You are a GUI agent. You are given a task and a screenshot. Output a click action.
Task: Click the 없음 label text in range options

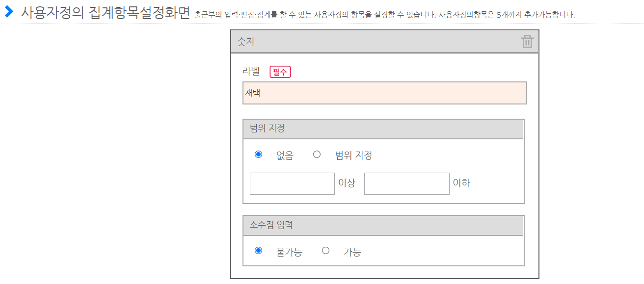tap(285, 156)
